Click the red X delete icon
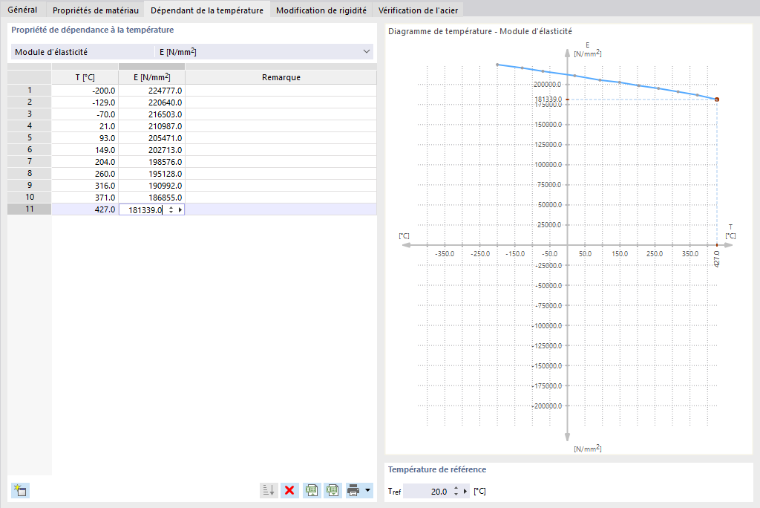Viewport: 760px width, 508px height. (289, 490)
